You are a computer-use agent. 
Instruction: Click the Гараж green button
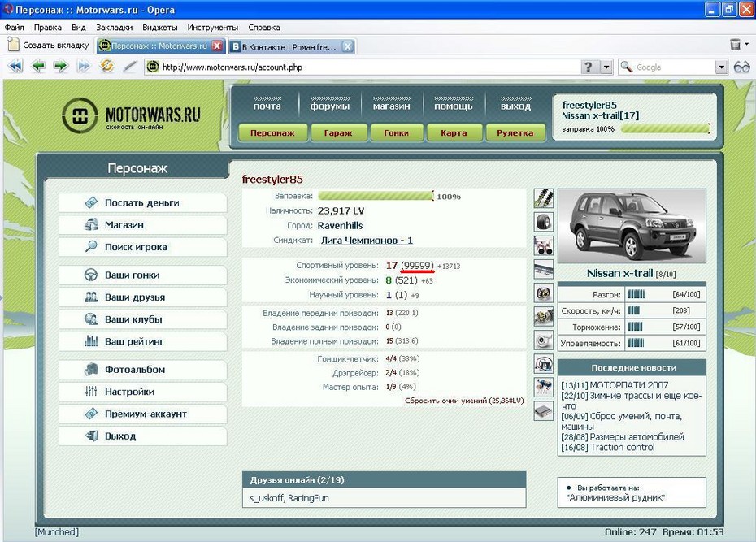tap(338, 133)
